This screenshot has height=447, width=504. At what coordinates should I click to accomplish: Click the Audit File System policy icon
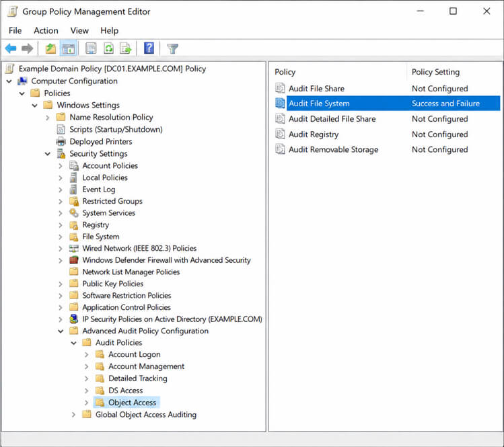pos(280,103)
